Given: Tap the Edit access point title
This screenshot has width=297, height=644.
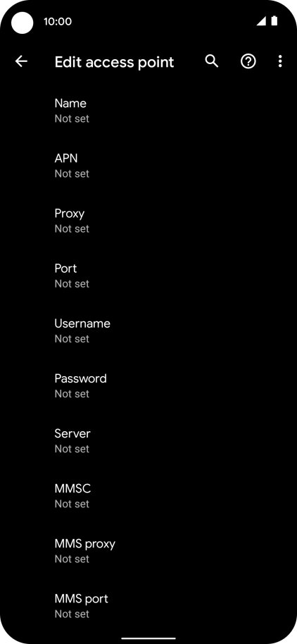Looking at the screenshot, I should [x=115, y=62].
